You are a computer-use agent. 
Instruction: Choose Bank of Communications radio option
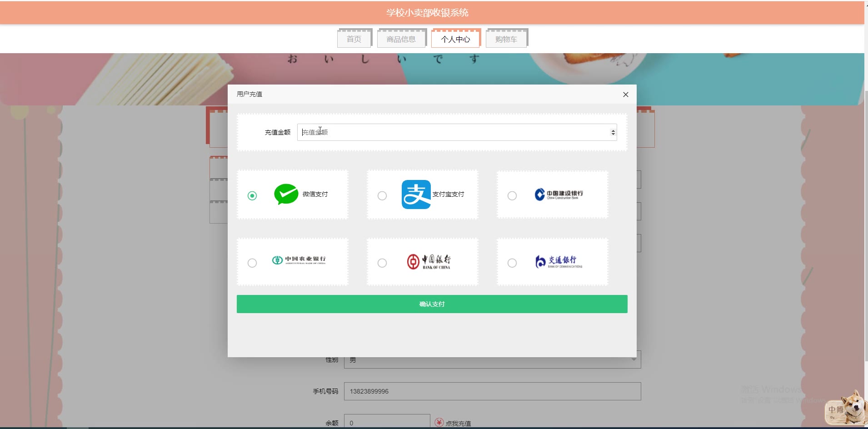pos(512,263)
